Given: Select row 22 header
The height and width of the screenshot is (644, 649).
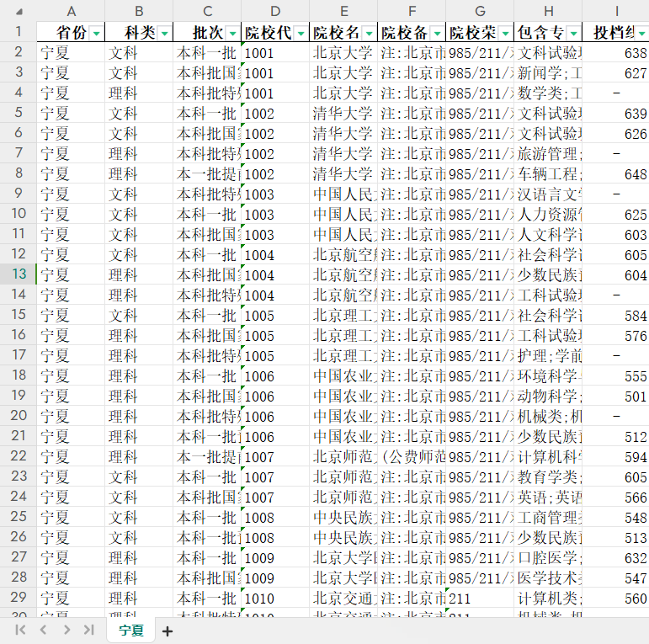Looking at the screenshot, I should point(19,456).
